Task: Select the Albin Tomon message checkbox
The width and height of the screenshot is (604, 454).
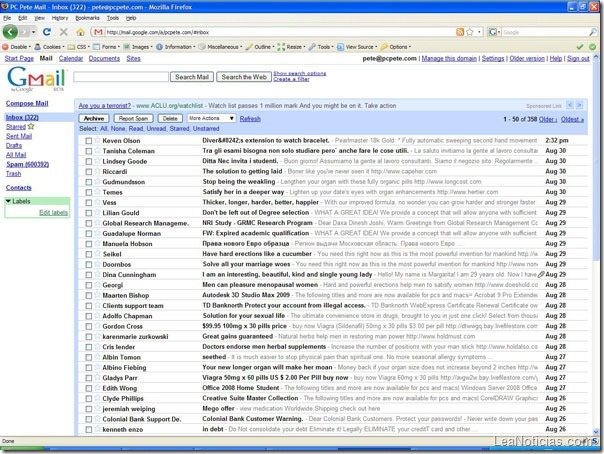Action: 89,357
